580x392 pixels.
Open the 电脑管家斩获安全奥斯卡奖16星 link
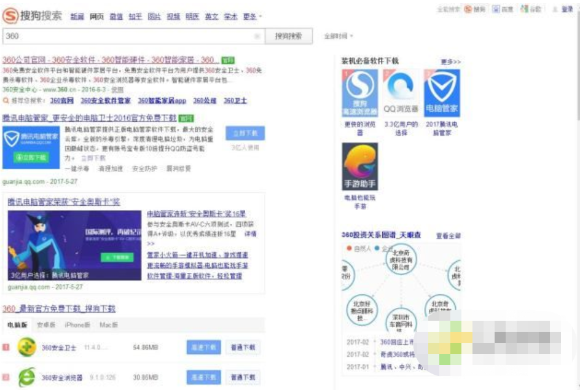click(x=197, y=214)
